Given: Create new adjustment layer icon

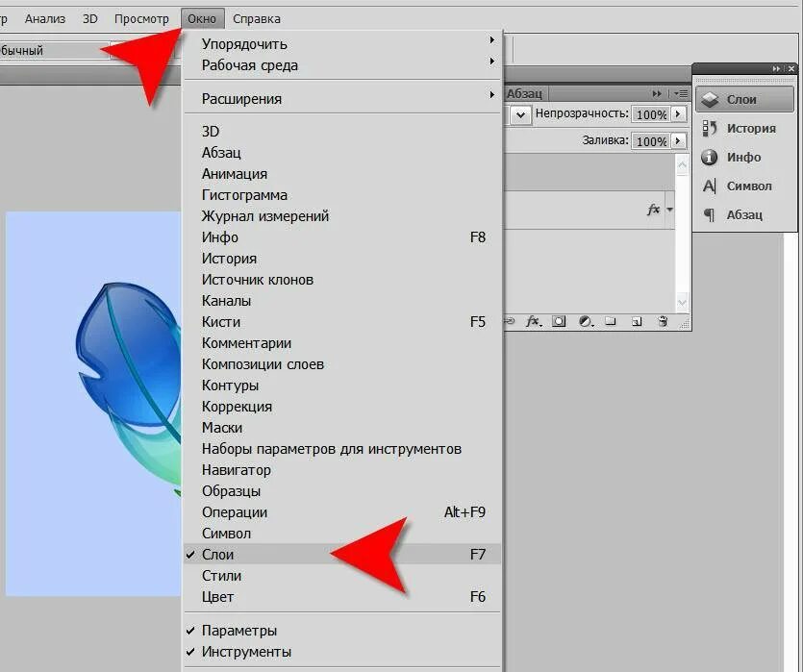Looking at the screenshot, I should (x=586, y=321).
